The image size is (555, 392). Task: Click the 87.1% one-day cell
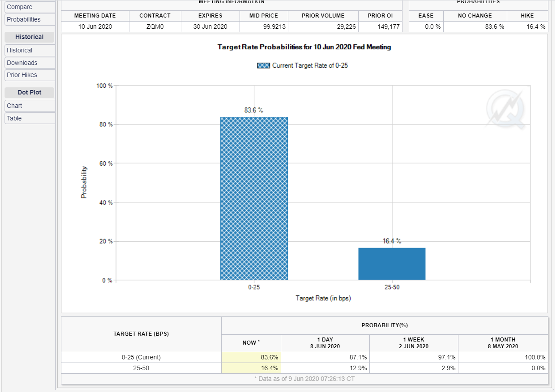coord(325,357)
